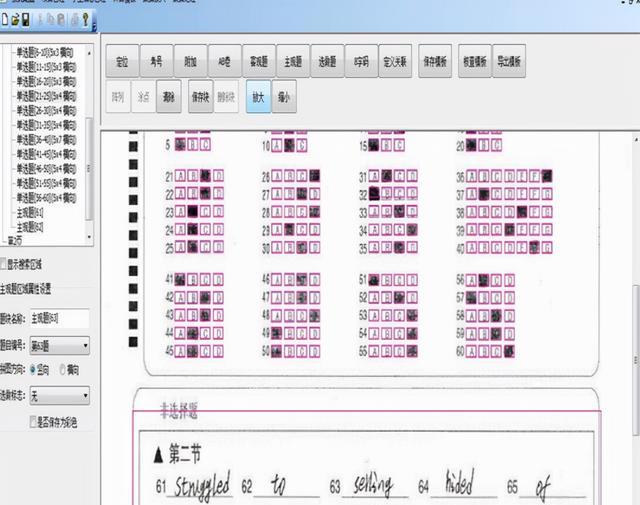This screenshot has width=640, height=505.
Task: Click the Help question mark icon
Action: pyautogui.click(x=86, y=20)
